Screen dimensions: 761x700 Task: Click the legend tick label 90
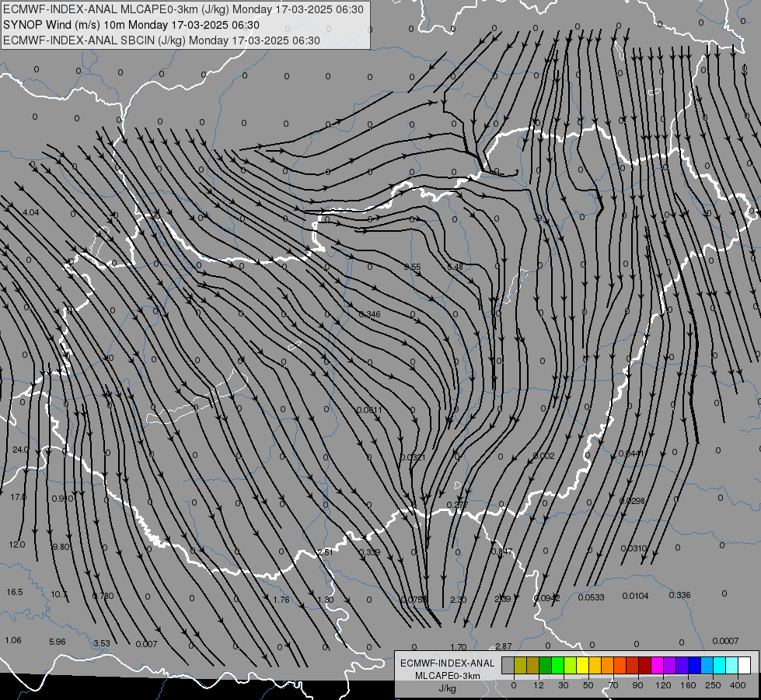[x=637, y=685]
